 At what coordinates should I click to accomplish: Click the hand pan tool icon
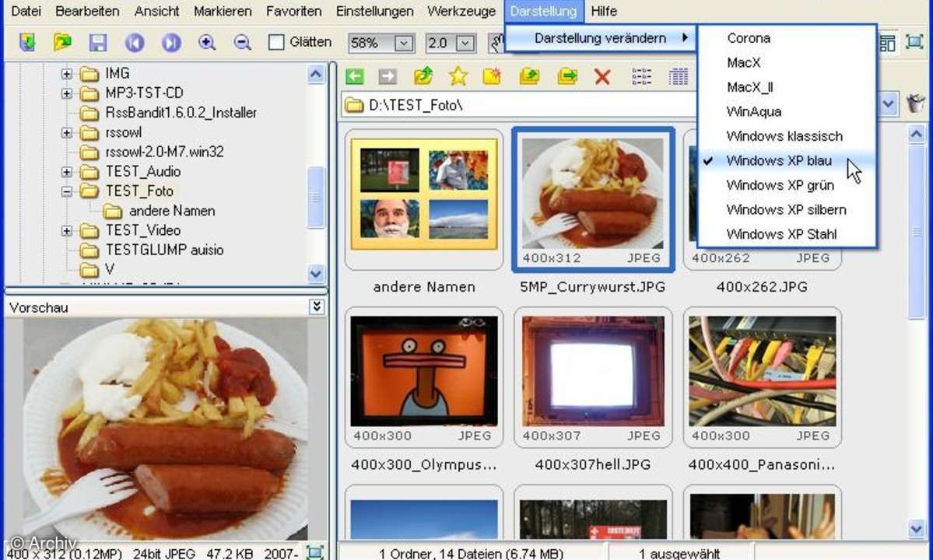click(x=496, y=42)
